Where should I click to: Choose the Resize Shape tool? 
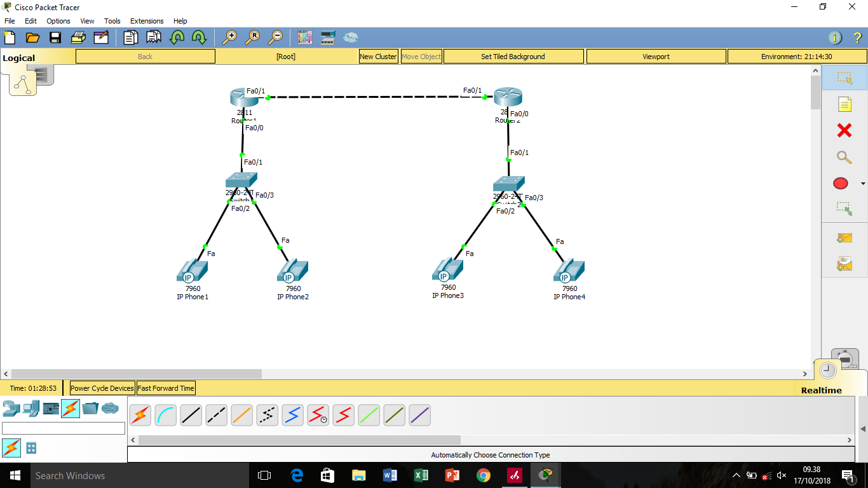[x=844, y=208]
